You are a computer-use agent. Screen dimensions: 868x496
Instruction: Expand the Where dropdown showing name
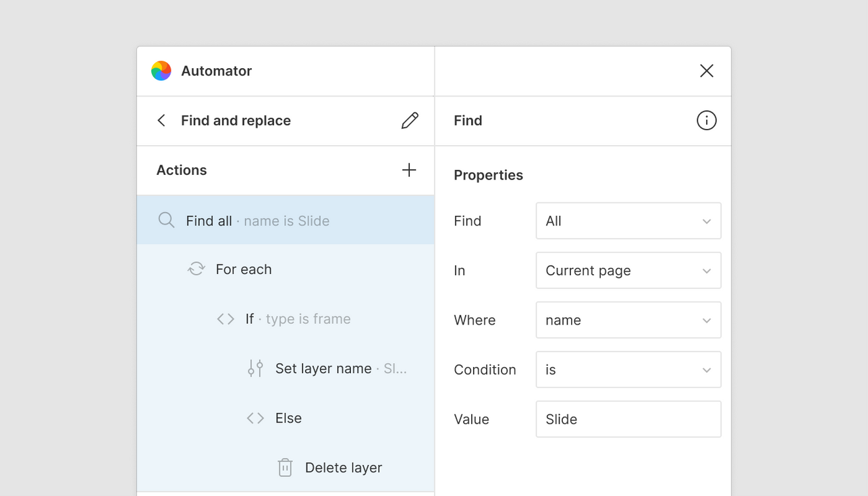628,320
